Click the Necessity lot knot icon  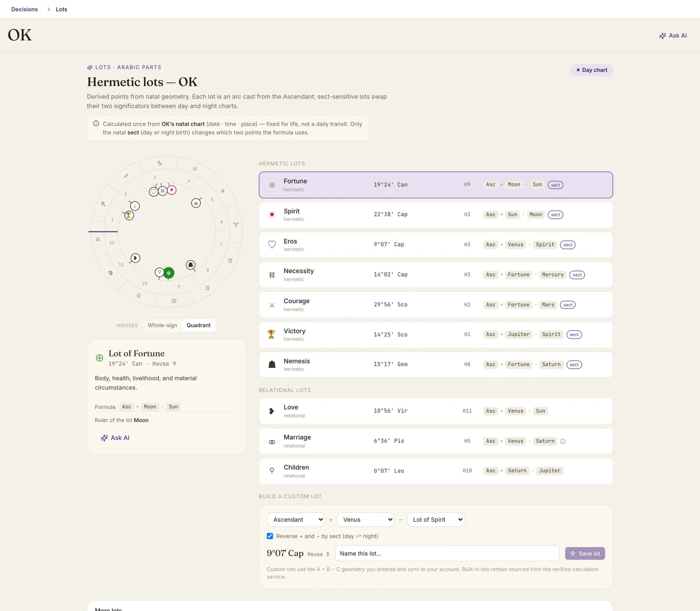(272, 275)
